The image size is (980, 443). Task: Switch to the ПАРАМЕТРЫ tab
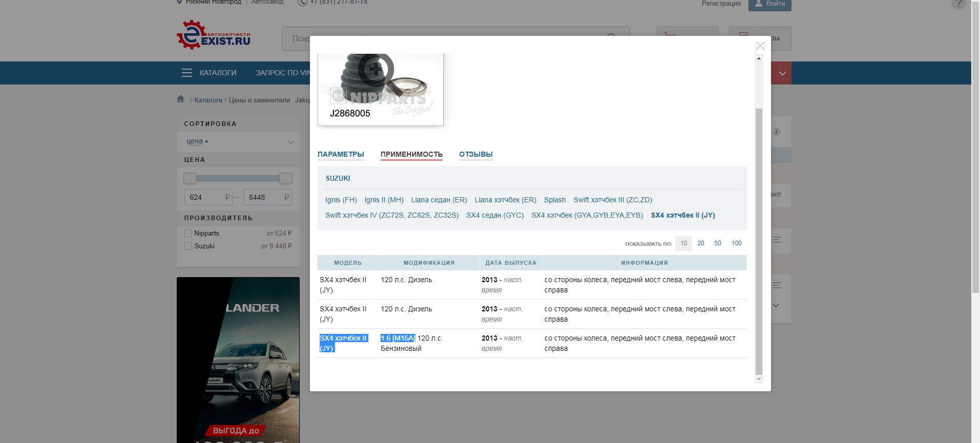tap(341, 154)
